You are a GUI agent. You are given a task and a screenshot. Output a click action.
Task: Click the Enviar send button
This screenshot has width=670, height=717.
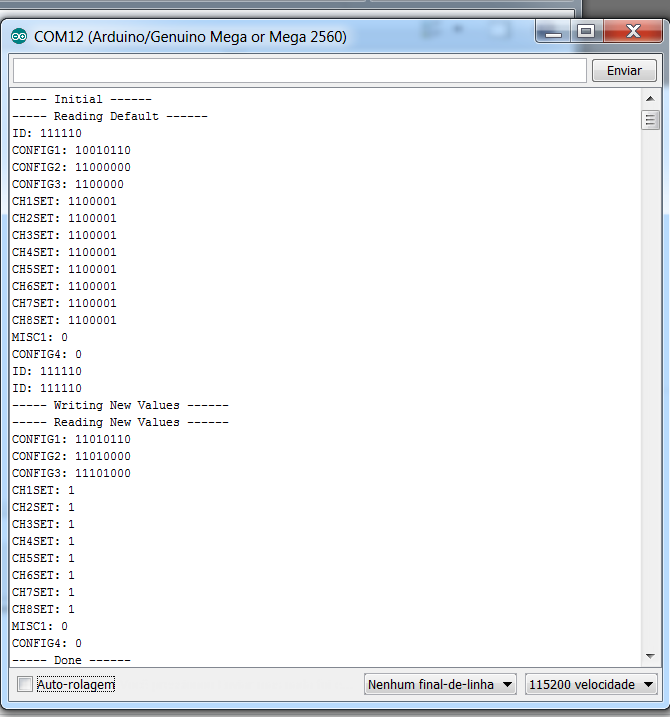coord(624,70)
